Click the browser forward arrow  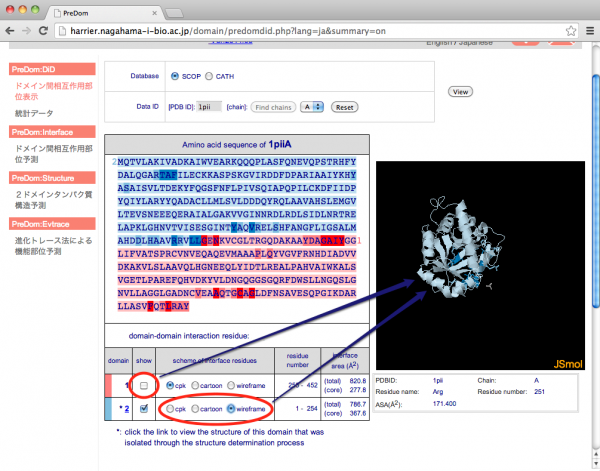tap(28, 33)
